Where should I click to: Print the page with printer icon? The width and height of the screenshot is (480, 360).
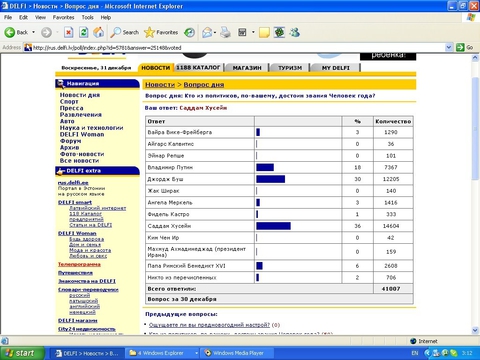[x=226, y=32]
